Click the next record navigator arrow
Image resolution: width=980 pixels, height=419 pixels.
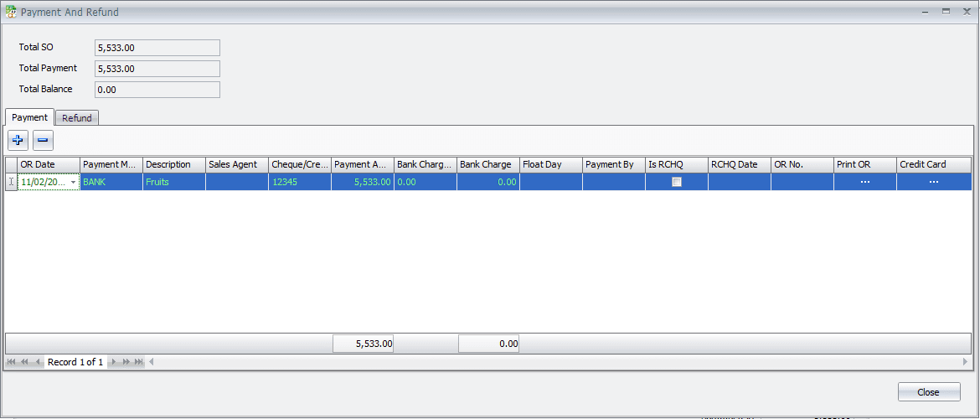114,362
